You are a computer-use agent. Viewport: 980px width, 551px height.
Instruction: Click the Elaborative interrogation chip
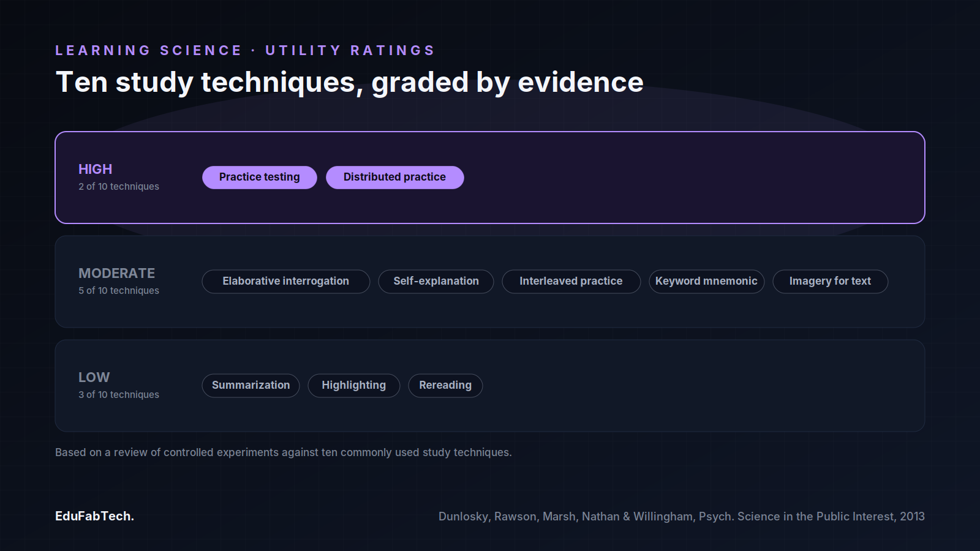click(x=286, y=282)
